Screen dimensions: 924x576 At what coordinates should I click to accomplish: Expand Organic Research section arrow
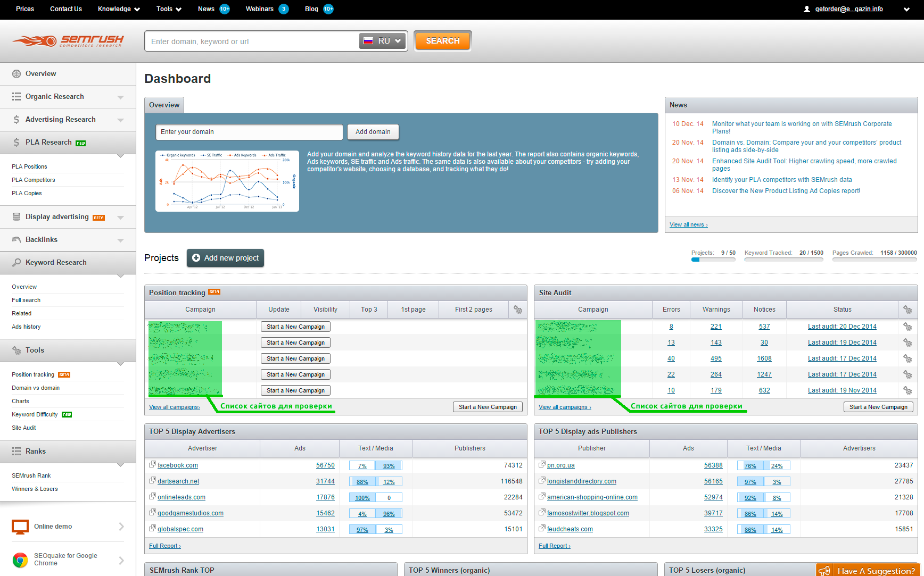coord(120,97)
